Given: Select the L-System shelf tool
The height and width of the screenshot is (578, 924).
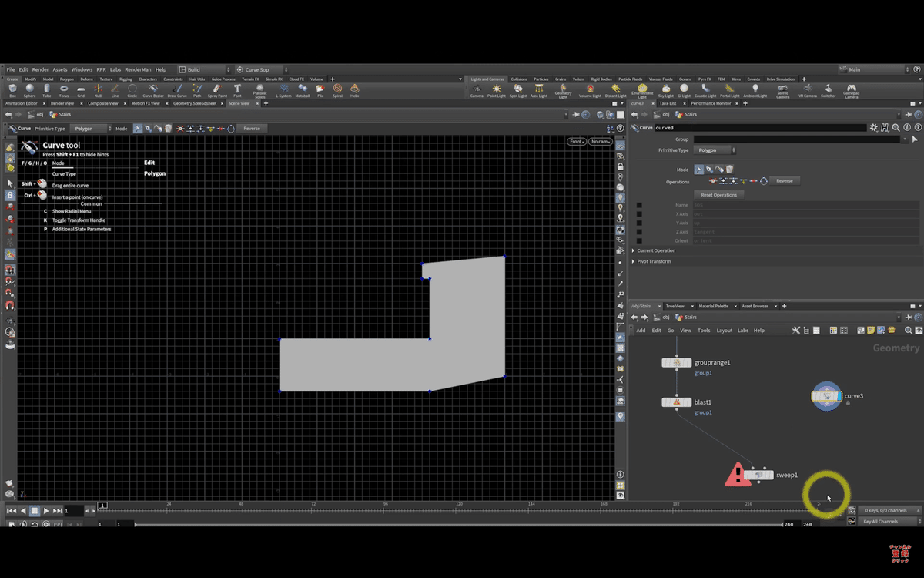Looking at the screenshot, I should pos(283,91).
